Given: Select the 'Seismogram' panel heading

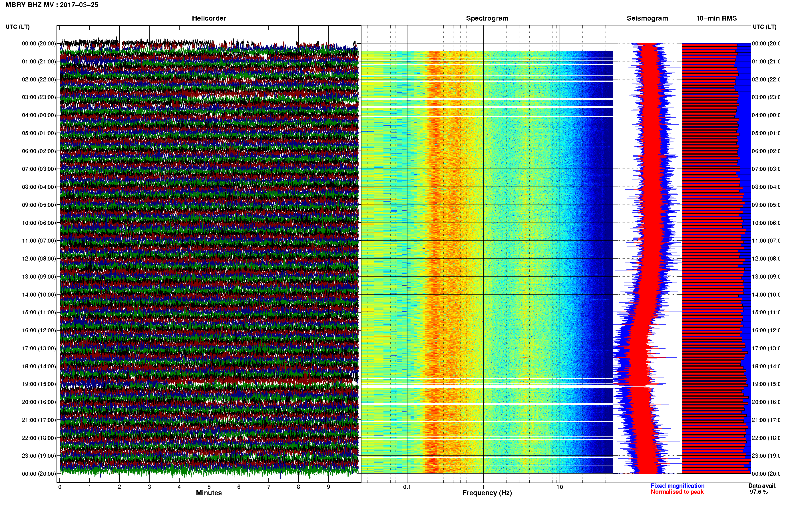Looking at the screenshot, I should tap(647, 18).
